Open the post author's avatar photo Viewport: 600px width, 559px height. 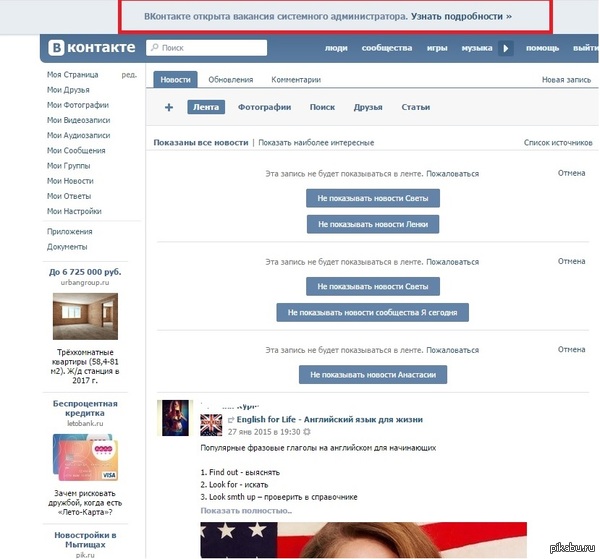174,417
